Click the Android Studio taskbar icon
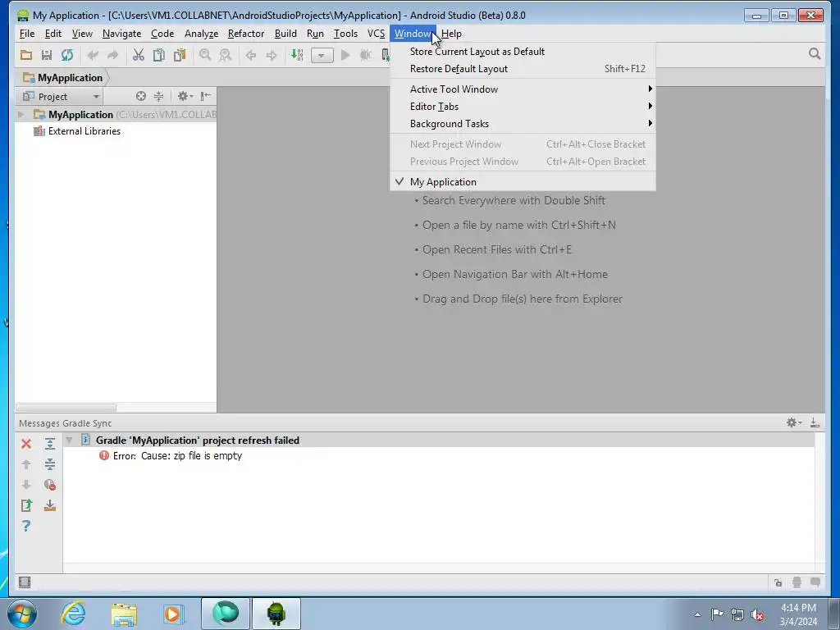 pyautogui.click(x=276, y=614)
